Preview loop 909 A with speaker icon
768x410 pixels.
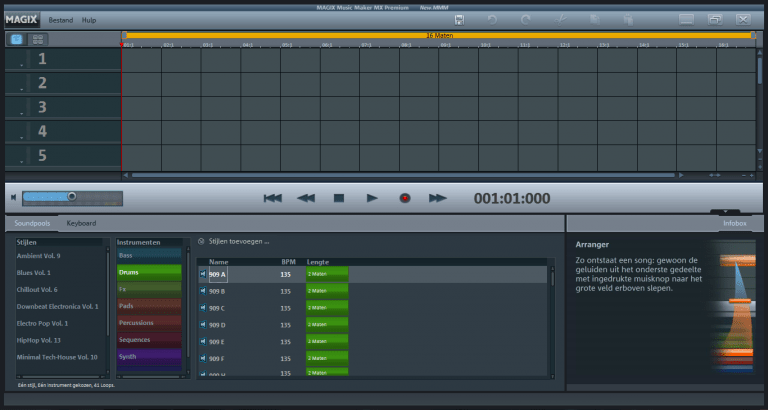coord(203,274)
